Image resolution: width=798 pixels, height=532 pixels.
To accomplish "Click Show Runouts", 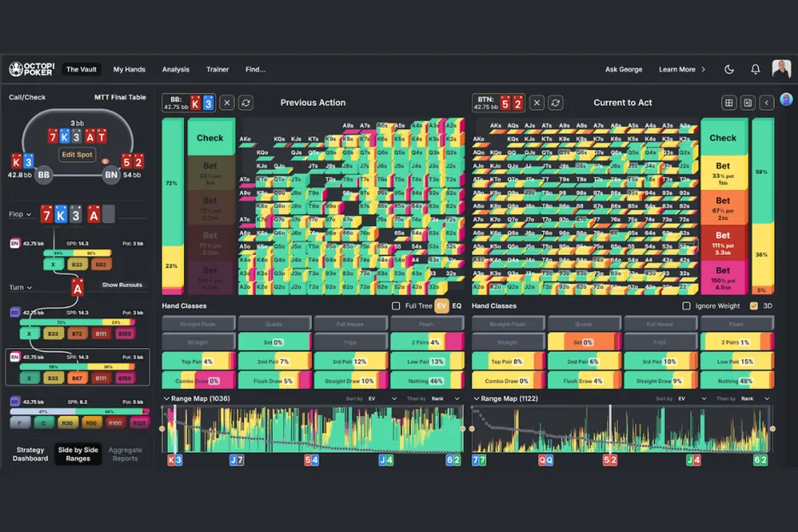I will tap(122, 285).
